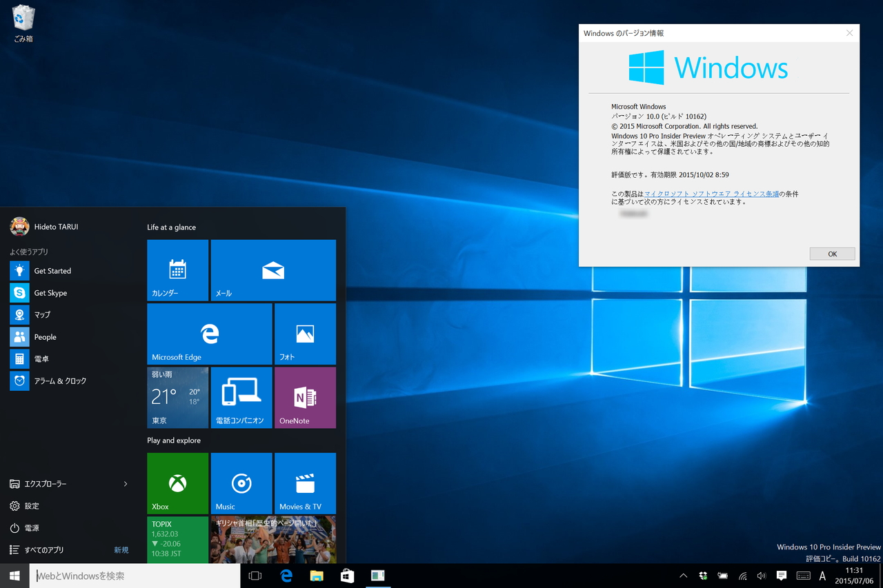Start OneNote from the purple tile
This screenshot has width=883, height=588.
305,398
